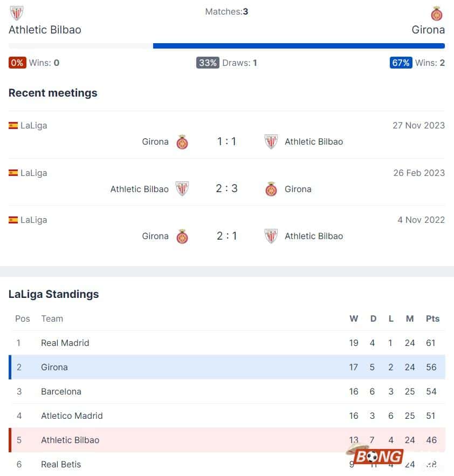The height and width of the screenshot is (476, 454).
Task: Click Athletic Bilbao's crest in the 4 Nov 2022 match
Action: pyautogui.click(x=271, y=236)
